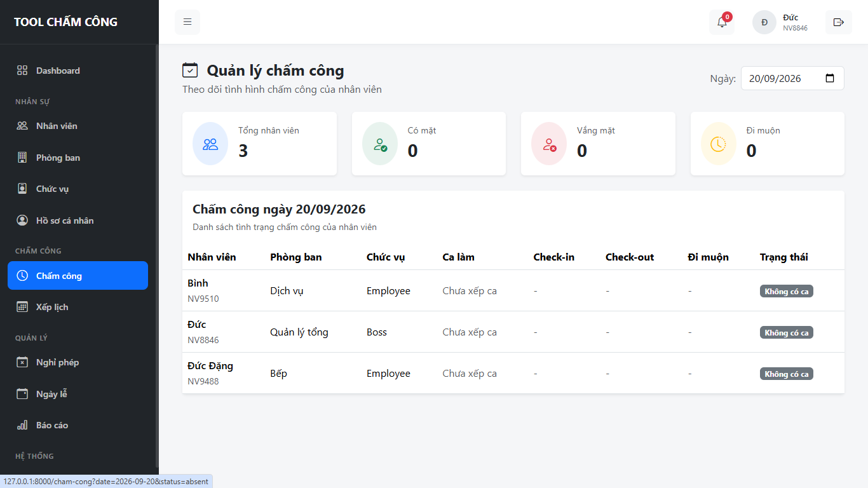The image size is (868, 488).
Task: Open Hồ sơ cá nhân
Action: point(78,220)
